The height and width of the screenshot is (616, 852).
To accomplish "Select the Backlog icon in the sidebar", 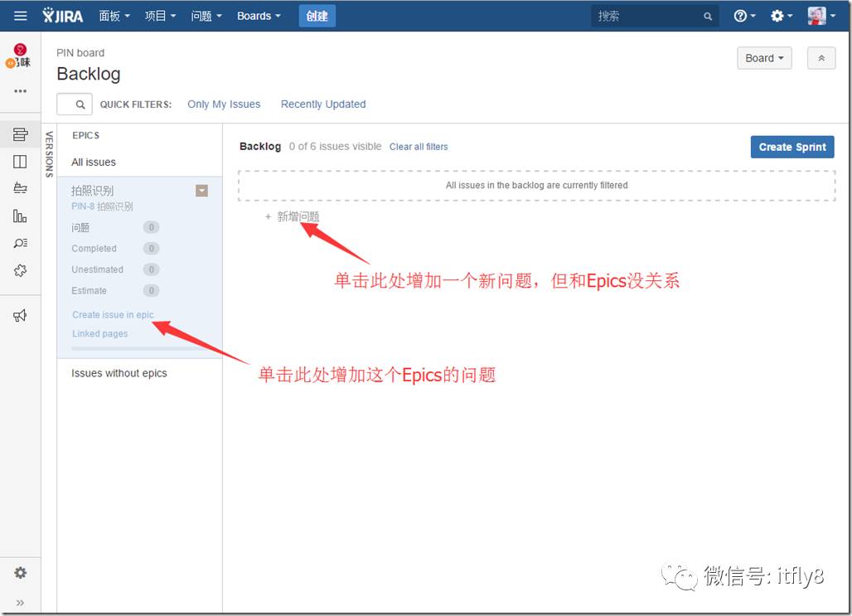I will [x=20, y=134].
